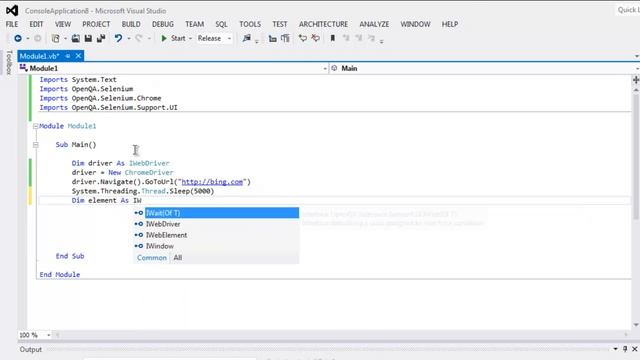Click the Visual Studio logo icon

pos(12,10)
